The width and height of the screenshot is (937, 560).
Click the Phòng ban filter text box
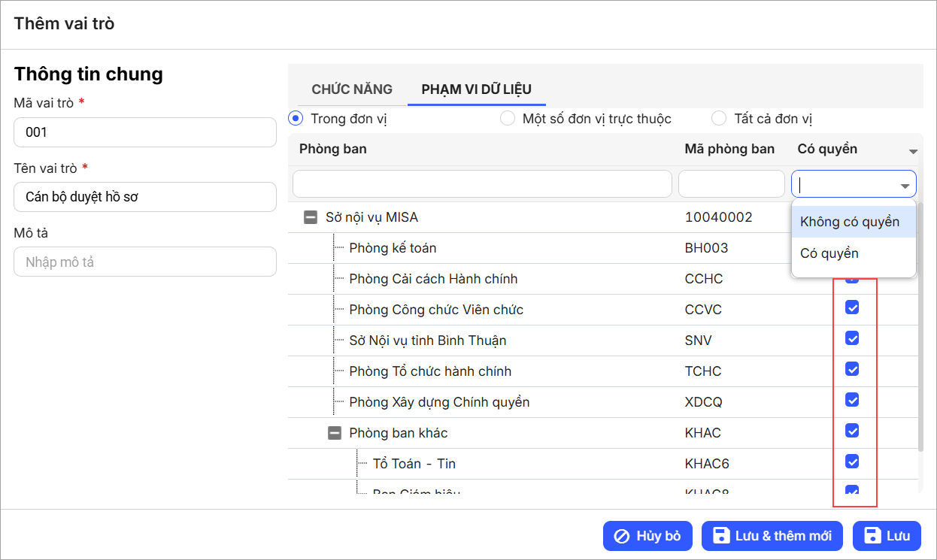coord(482,184)
